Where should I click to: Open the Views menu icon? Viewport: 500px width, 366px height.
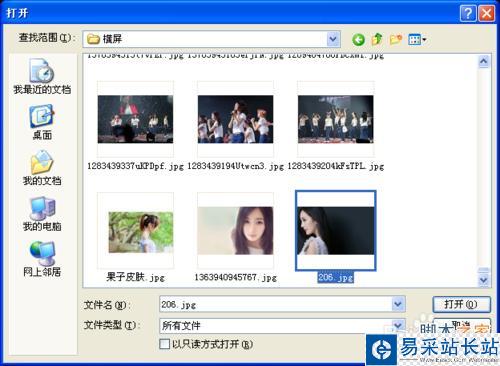click(x=417, y=40)
